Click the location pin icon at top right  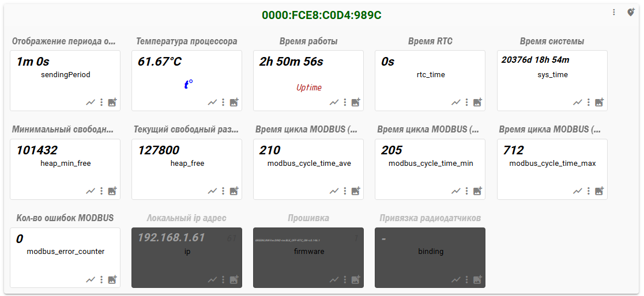(x=631, y=12)
